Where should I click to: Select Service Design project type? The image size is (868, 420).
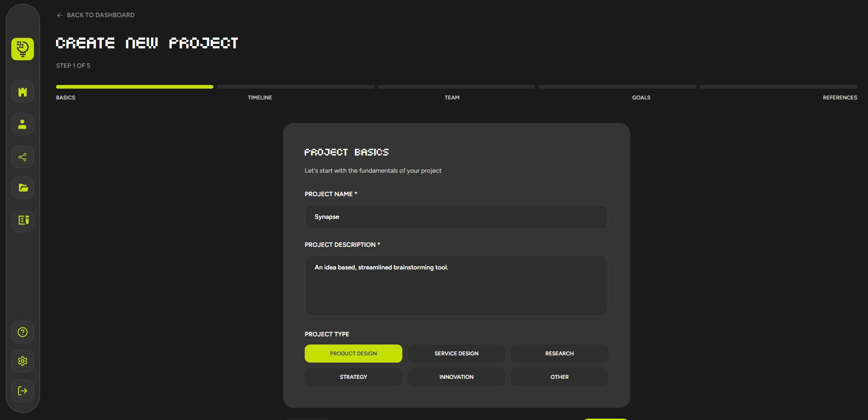point(457,354)
